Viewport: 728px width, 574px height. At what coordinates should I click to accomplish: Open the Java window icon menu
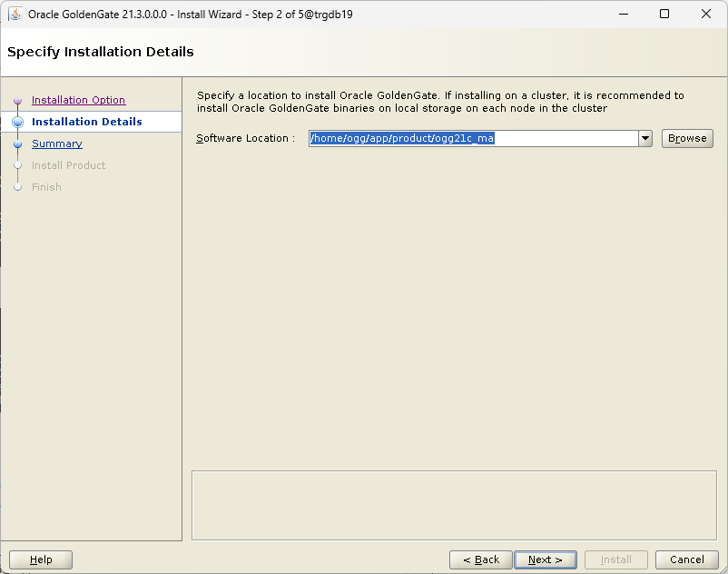[x=15, y=14]
